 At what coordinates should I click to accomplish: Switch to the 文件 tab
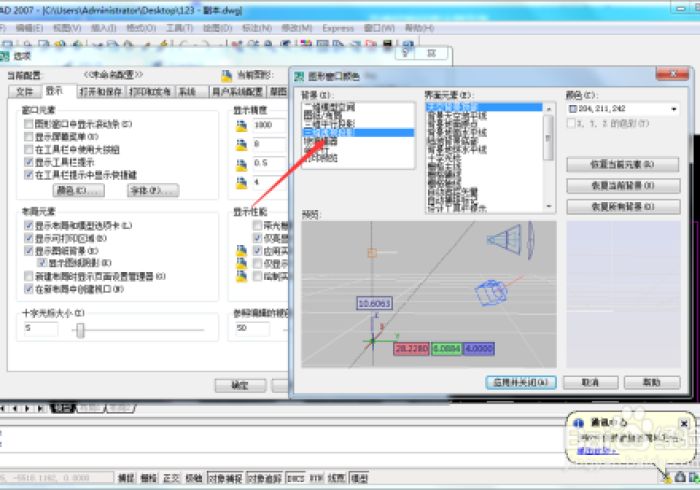25,91
